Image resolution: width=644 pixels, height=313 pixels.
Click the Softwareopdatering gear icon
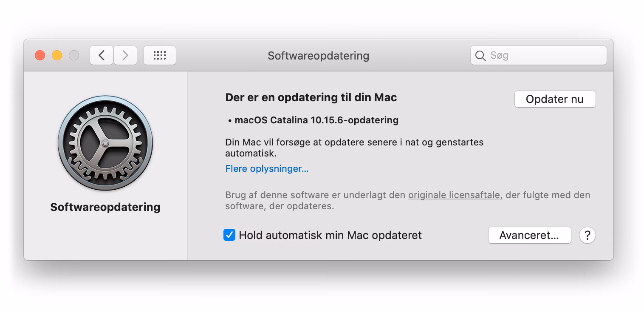(105, 143)
